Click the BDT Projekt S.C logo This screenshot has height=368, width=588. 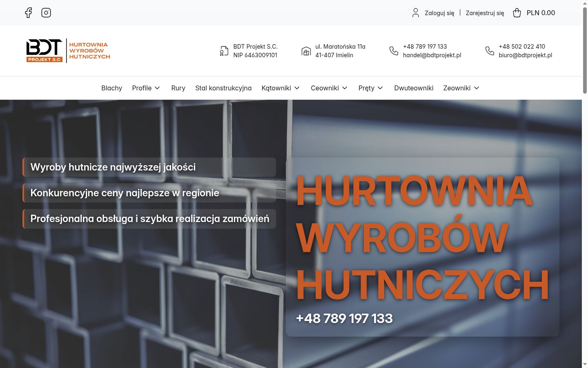point(68,51)
